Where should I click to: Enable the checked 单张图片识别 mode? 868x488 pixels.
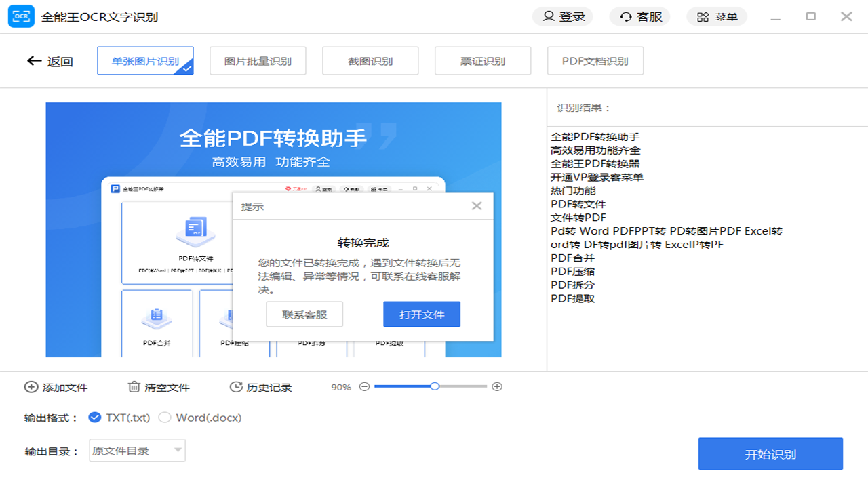pos(145,60)
